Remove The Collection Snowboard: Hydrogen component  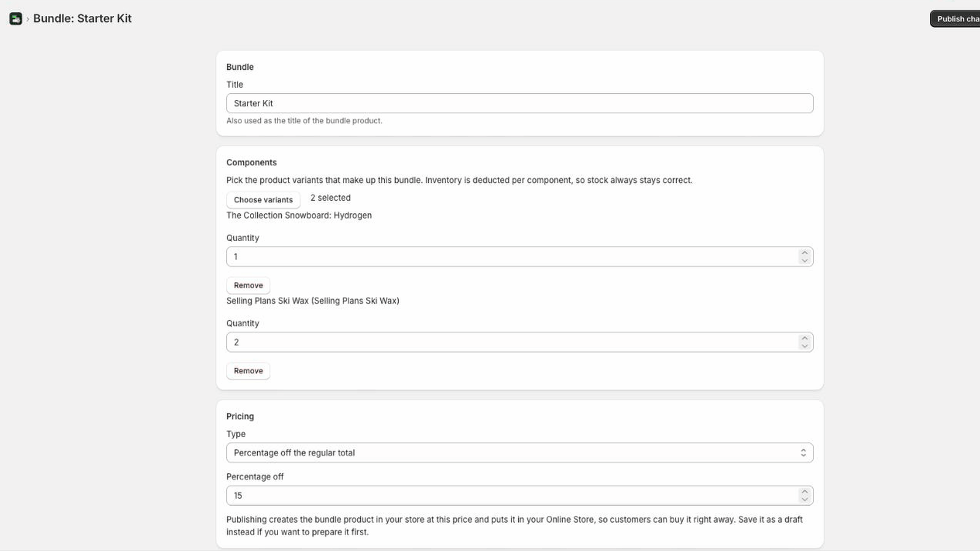click(248, 285)
